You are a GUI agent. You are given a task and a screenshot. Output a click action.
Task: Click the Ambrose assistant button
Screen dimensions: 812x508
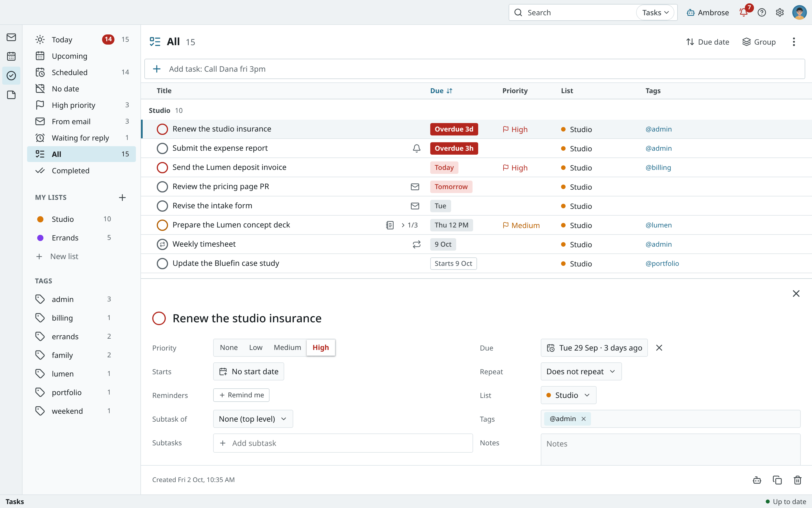point(707,12)
